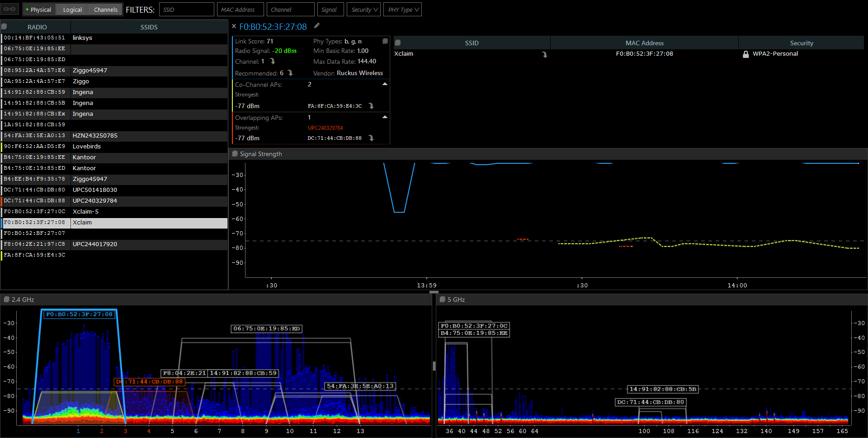Viewport: 868px width, 438px height.
Task: Click the SSID column header in details table
Action: pos(472,43)
